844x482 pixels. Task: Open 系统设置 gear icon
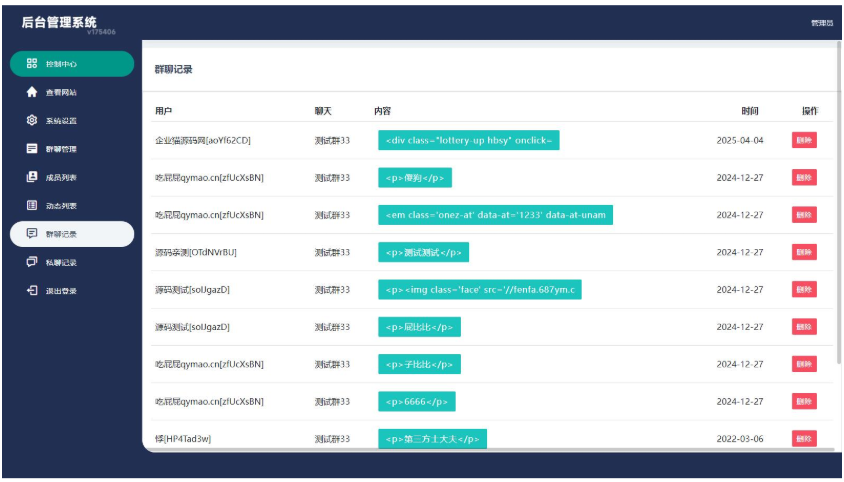(x=32, y=121)
